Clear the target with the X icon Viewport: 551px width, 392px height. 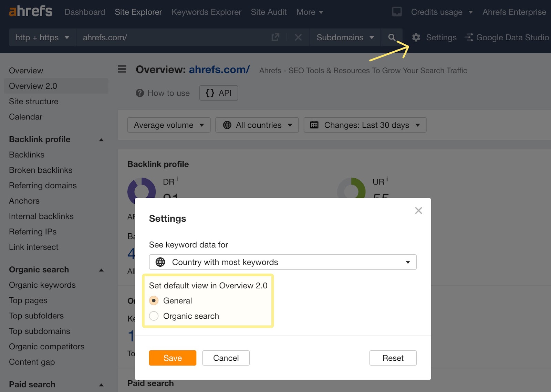(x=298, y=38)
